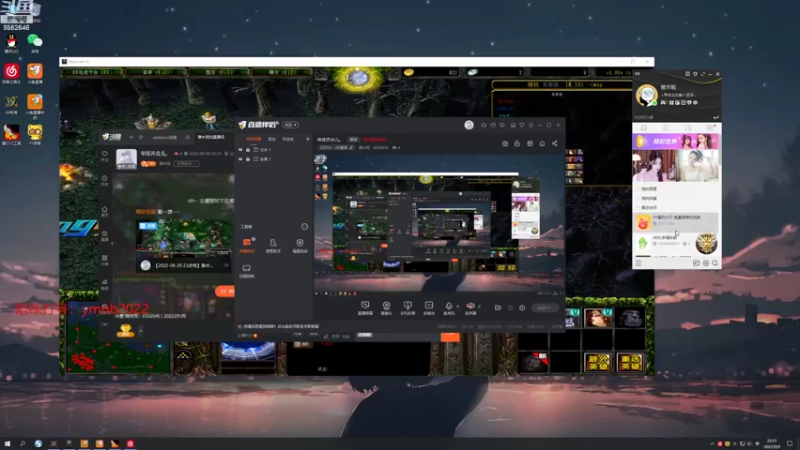Open speaker options dropdown arrow

pos(479,307)
